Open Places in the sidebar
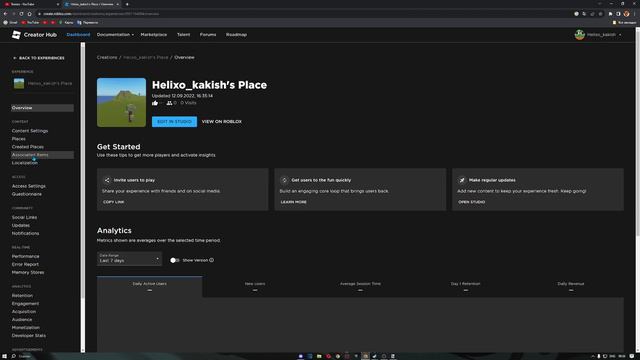The width and height of the screenshot is (640, 360). [x=18, y=139]
